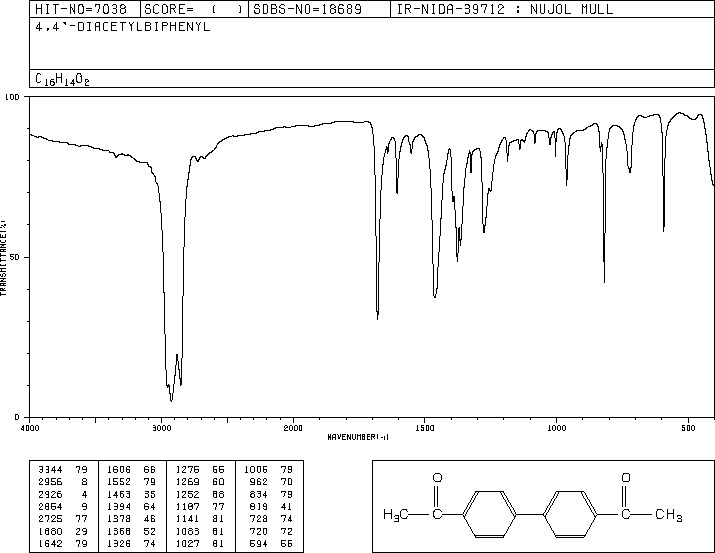Click the 100 transmittance axis label
Viewport: 715px width, 553px height.
click(x=12, y=97)
